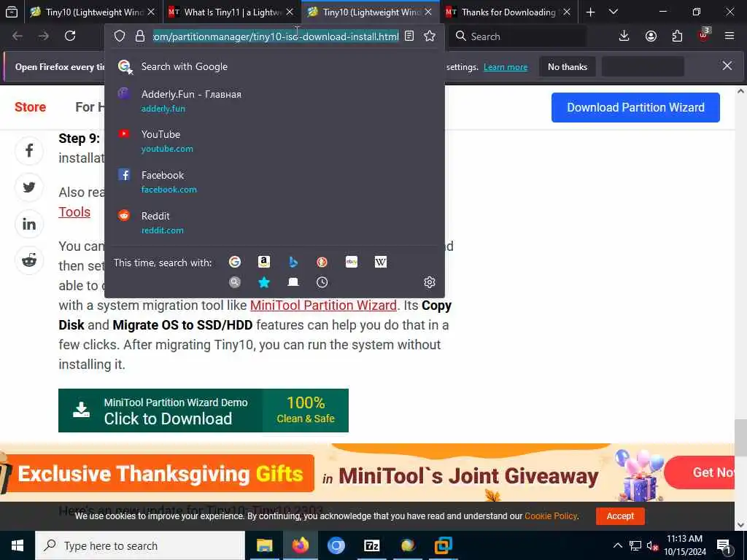This screenshot has height=560, width=747.
Task: Open Store navigation item
Action: click(31, 107)
